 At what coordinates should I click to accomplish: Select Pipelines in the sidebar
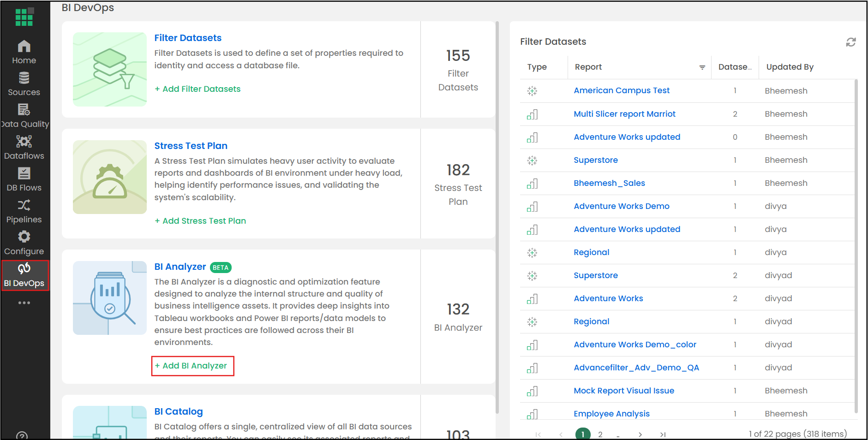[24, 211]
